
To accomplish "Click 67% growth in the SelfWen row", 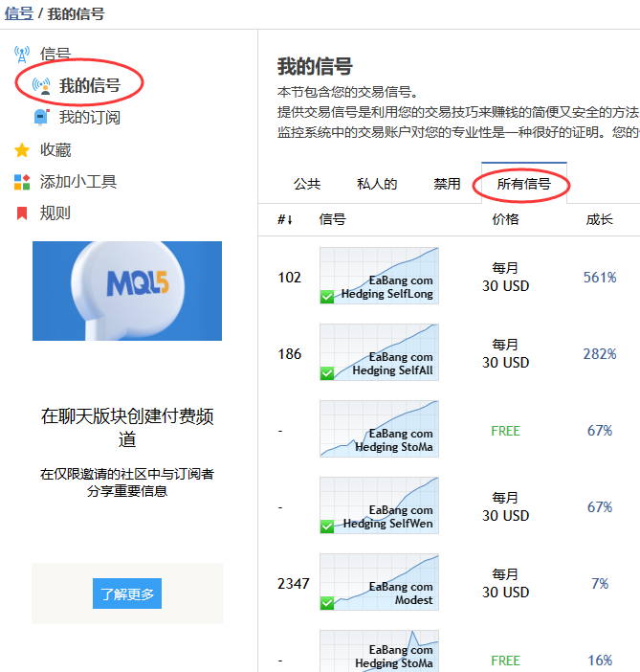I will (x=600, y=507).
